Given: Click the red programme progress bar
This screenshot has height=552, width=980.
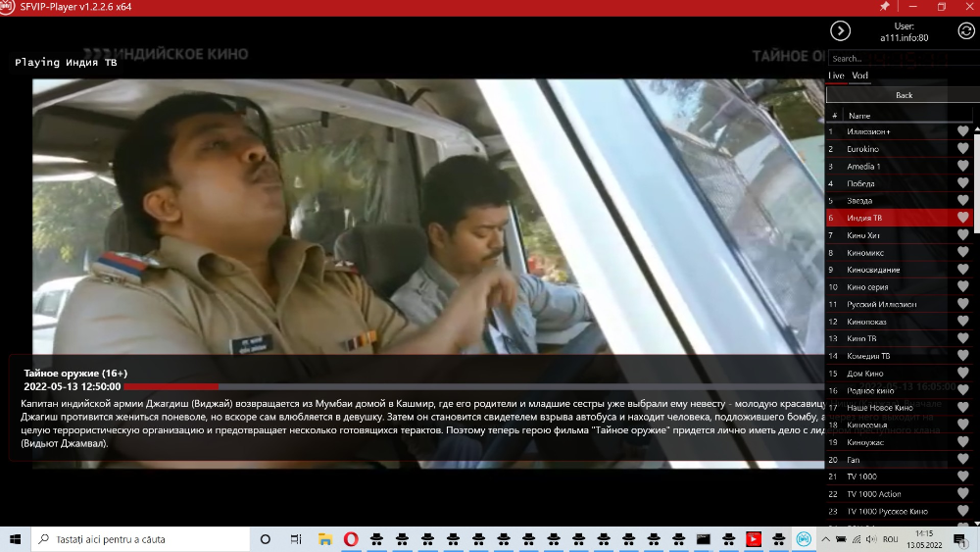Looking at the screenshot, I should click(x=171, y=387).
